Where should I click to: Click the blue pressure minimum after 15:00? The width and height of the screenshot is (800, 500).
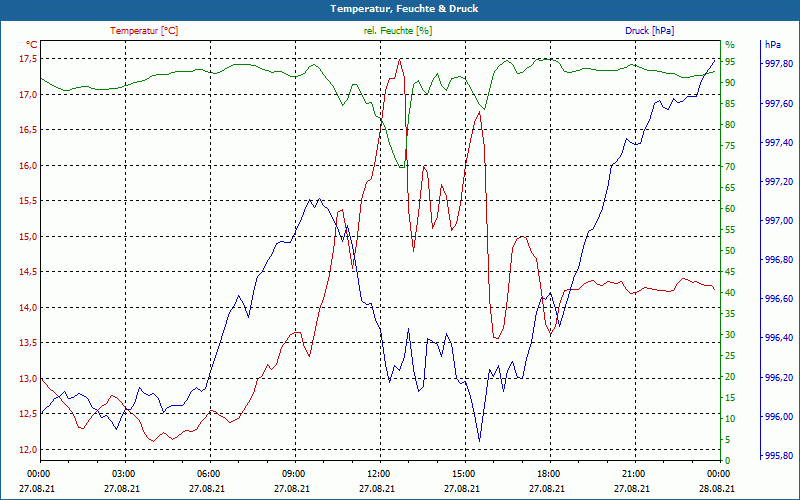(x=480, y=440)
